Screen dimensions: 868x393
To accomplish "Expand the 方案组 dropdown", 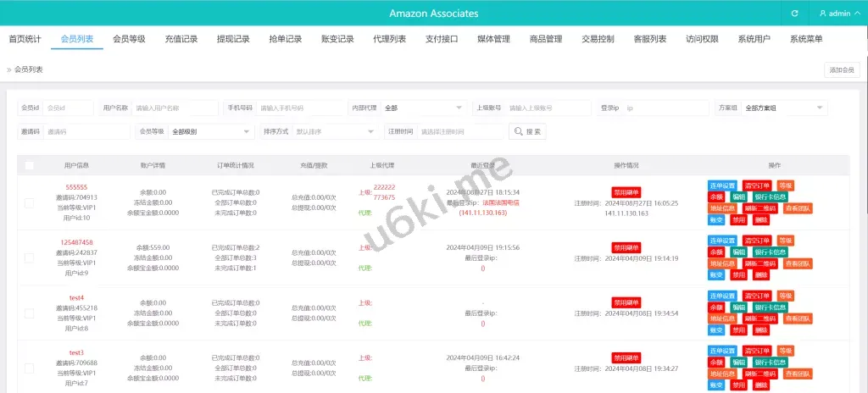I will tap(784, 108).
